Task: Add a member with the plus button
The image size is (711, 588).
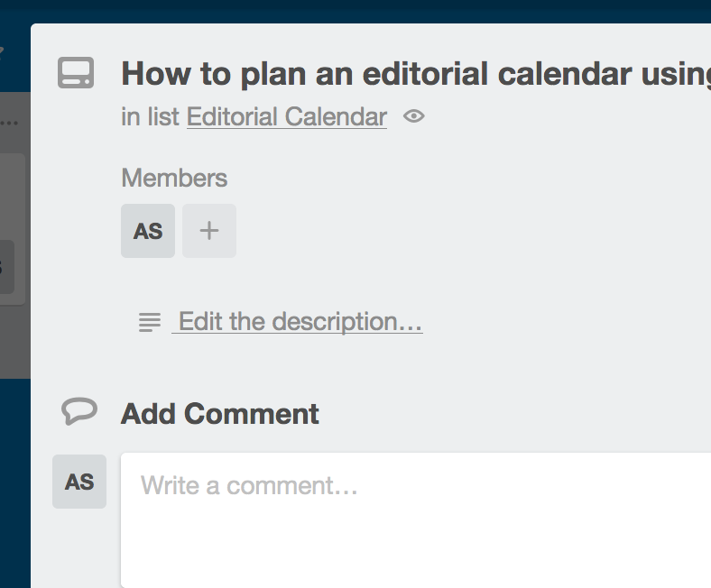Action: [209, 231]
